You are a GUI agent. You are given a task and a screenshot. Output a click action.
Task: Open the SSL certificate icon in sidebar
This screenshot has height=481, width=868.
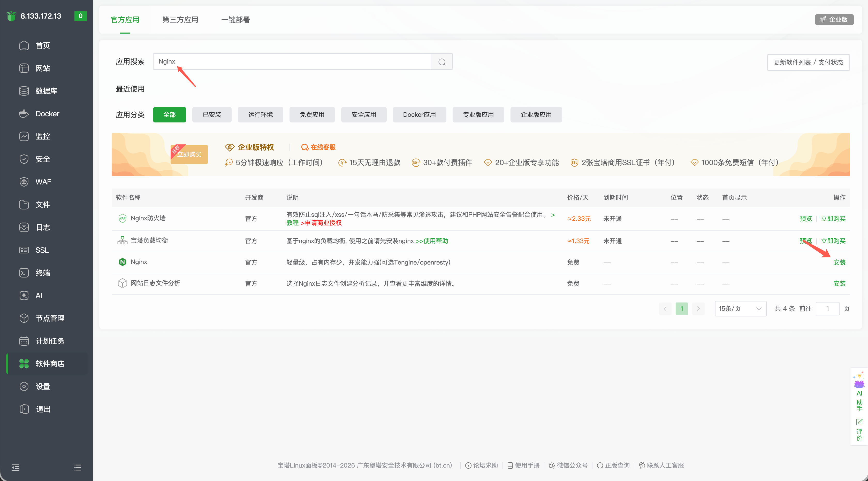[24, 250]
